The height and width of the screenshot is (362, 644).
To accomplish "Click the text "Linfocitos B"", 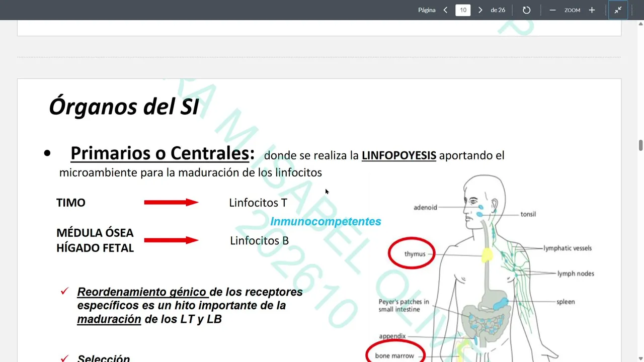I will 260,240.
